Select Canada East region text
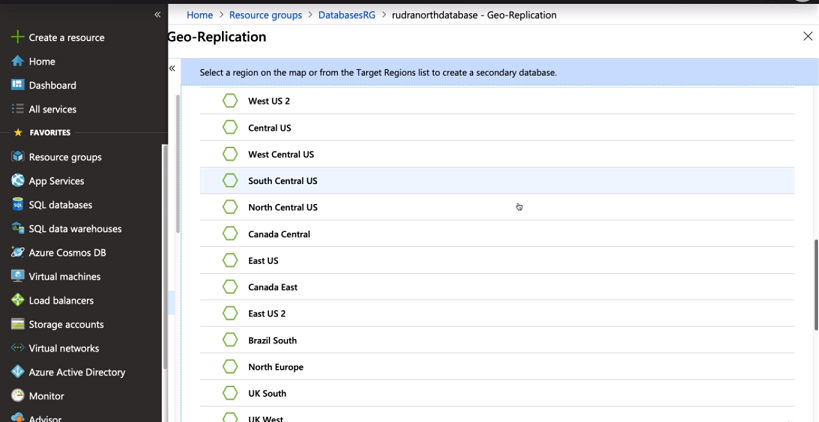819x422 pixels. [273, 287]
